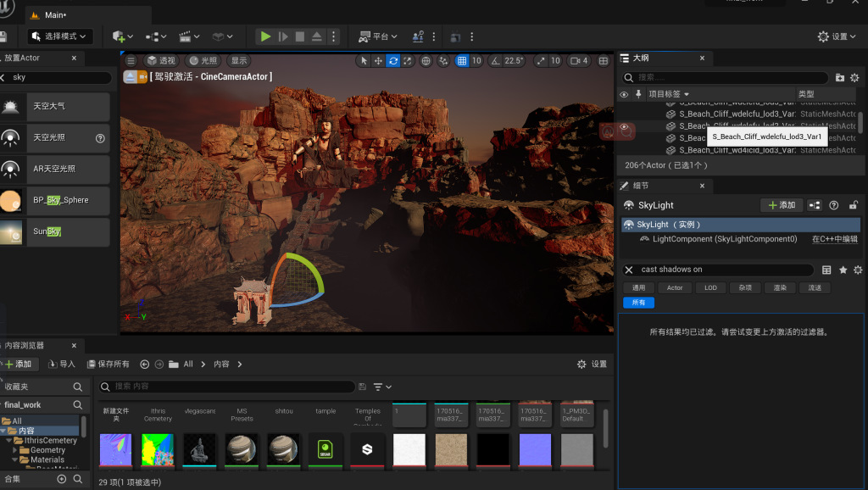Select BP_Sky_Sphere in the Place Actors list

[x=55, y=200]
